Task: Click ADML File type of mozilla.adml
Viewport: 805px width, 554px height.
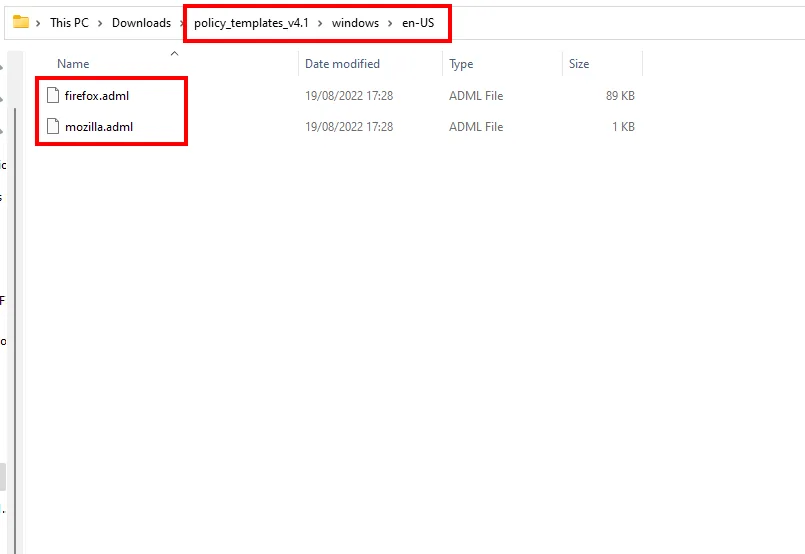Action: point(476,127)
